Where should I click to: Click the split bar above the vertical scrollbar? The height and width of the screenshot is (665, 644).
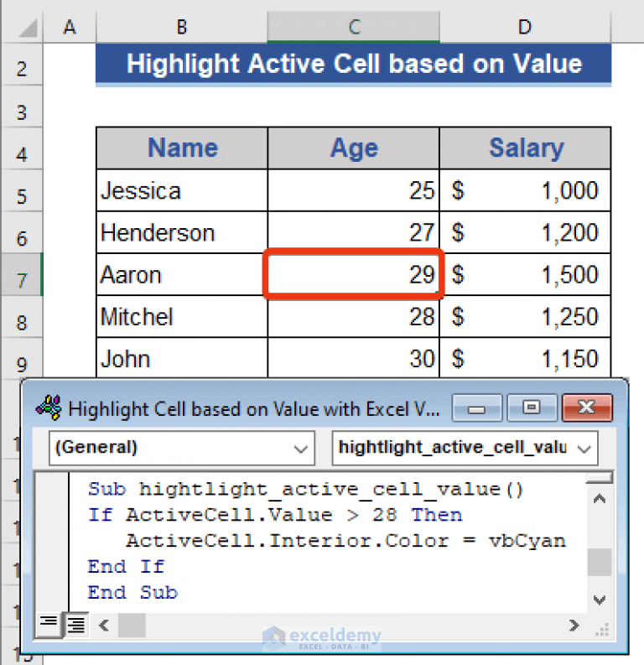pyautogui.click(x=599, y=478)
